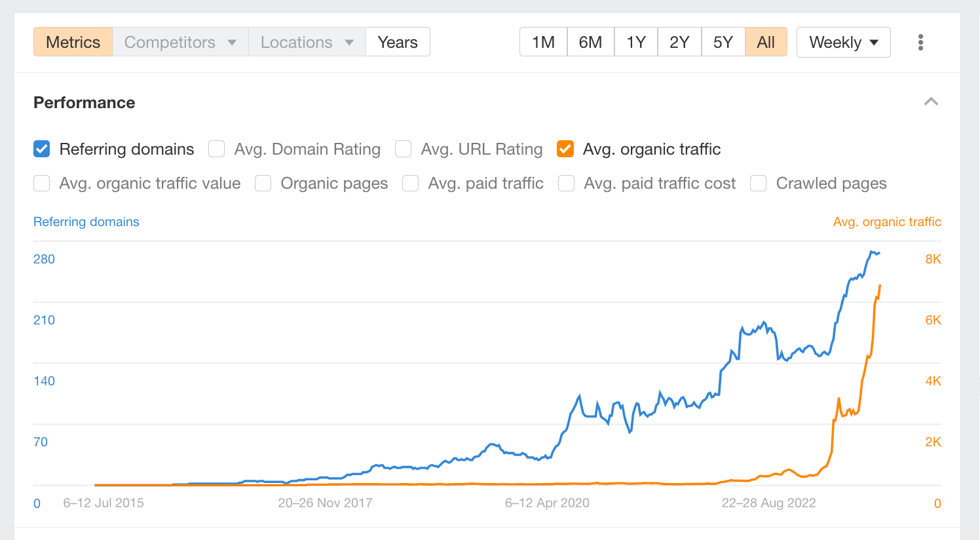Select the Years tab
The height and width of the screenshot is (540, 980).
point(398,42)
